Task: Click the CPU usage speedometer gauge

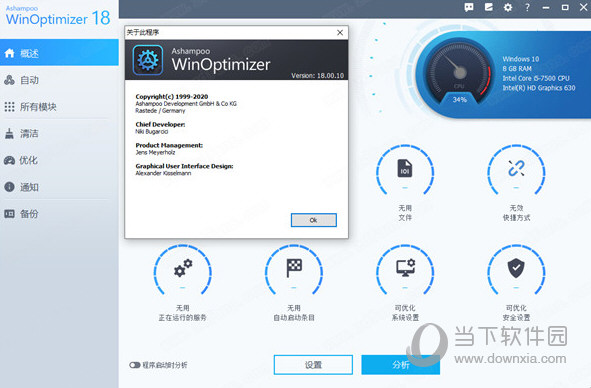Action: (x=459, y=73)
